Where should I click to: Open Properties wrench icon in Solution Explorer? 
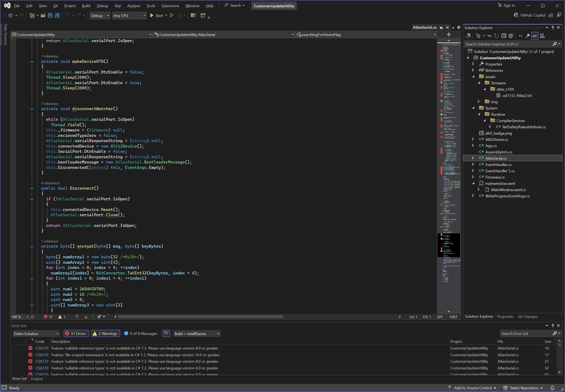click(x=528, y=36)
